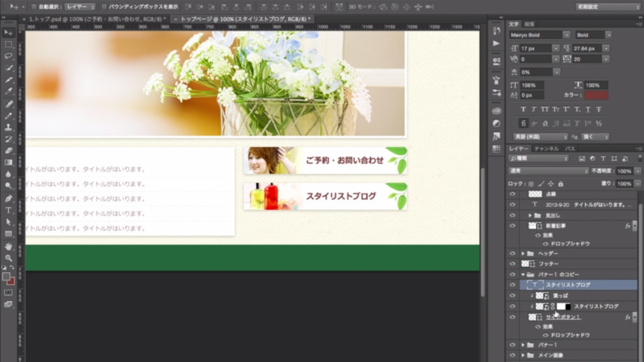Select the Path Selection arrow tool

(8, 222)
